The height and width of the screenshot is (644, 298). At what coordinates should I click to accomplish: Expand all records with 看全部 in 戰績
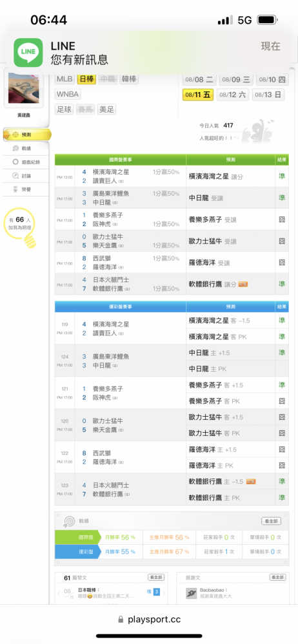point(272,521)
